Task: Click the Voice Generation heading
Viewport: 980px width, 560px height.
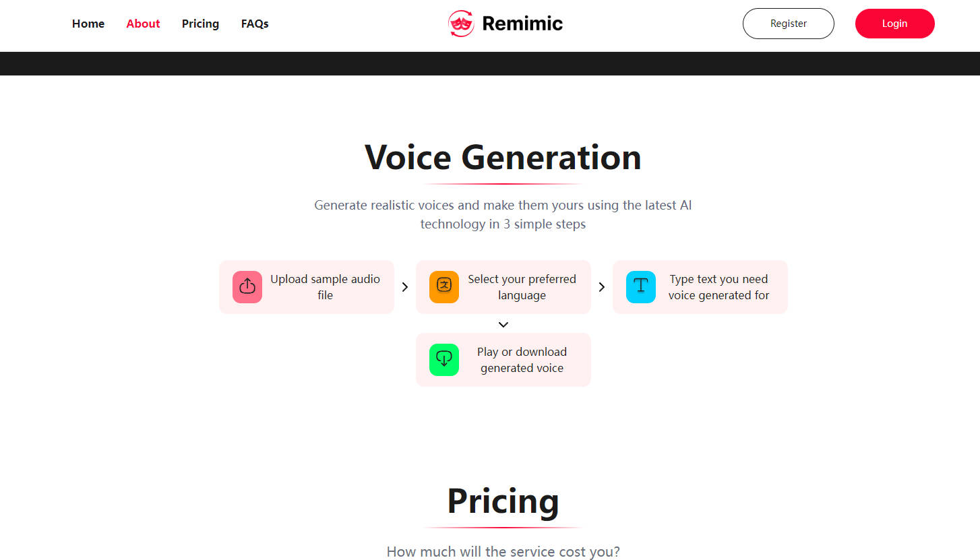Action: 502,157
